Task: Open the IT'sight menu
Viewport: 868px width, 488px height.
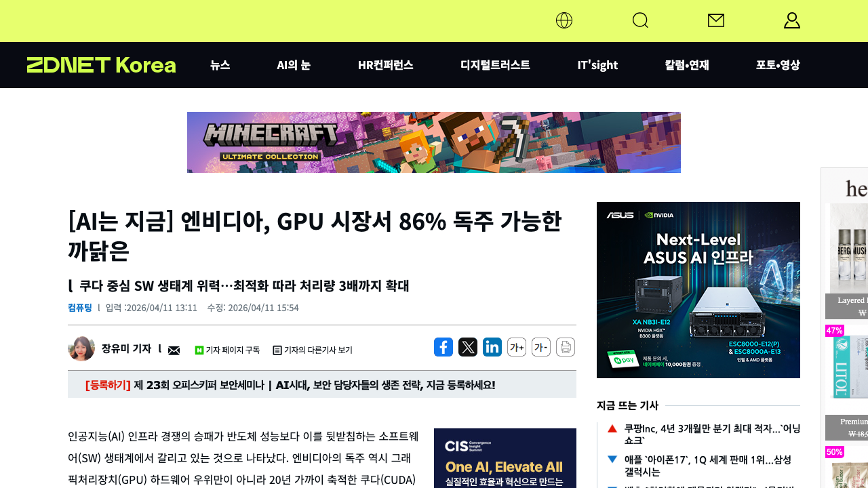Action: [597, 65]
